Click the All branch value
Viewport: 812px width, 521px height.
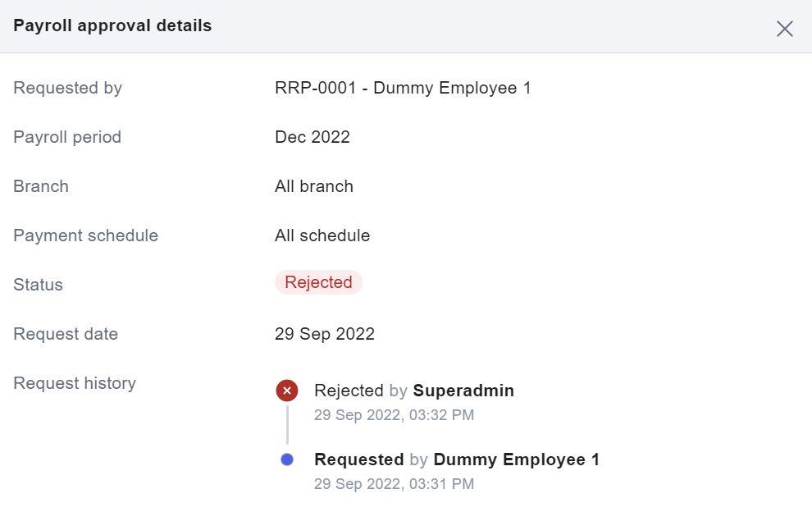(x=314, y=186)
